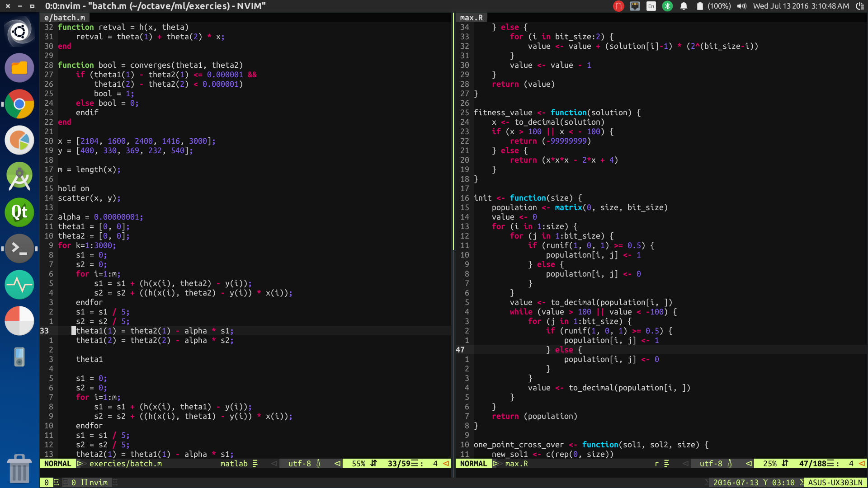
Task: Open the session power menu icon
Action: click(x=859, y=6)
